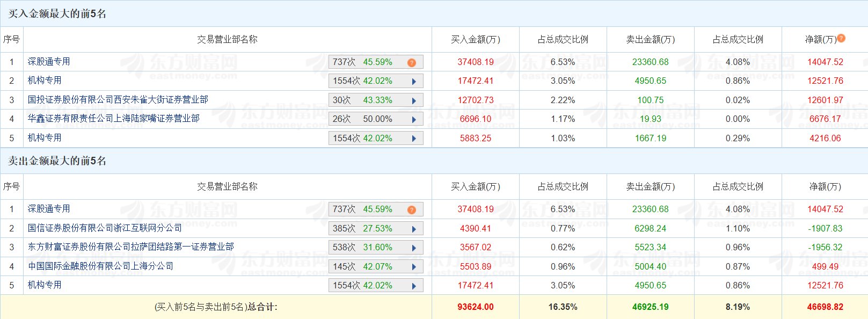Image resolution: width=868 pixels, height=319 pixels.
Task: Expand details arrow for 华鑫证券上海陆家嘴 row
Action: tap(414, 119)
